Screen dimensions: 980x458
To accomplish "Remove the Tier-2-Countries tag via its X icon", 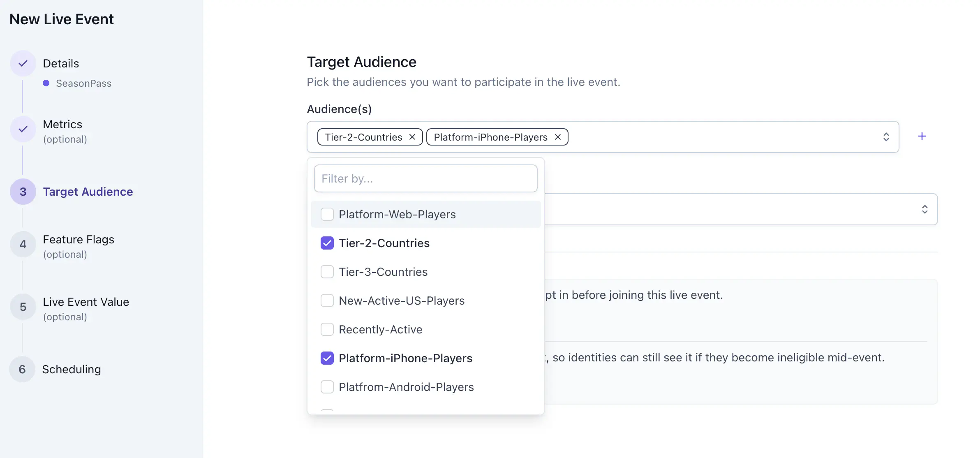I will (412, 137).
